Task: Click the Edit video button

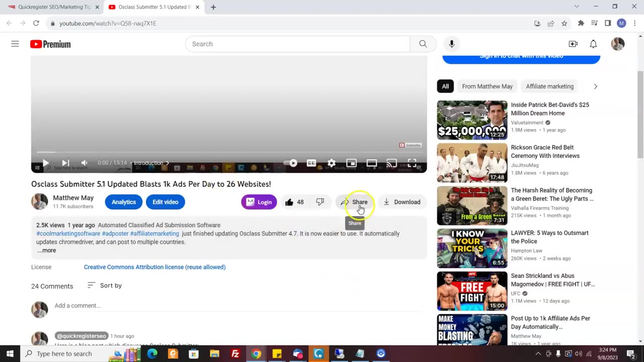Action: pos(166,202)
